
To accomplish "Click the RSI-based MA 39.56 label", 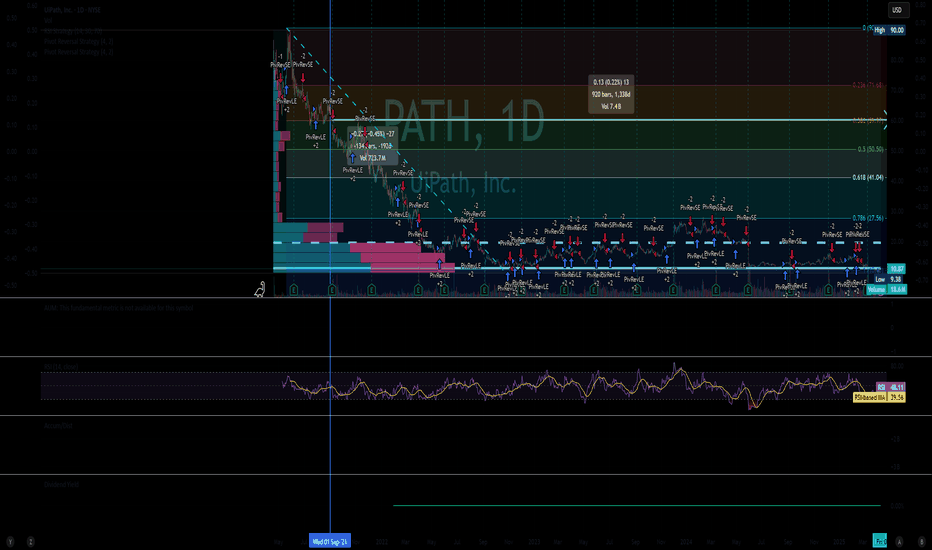I will click(879, 397).
